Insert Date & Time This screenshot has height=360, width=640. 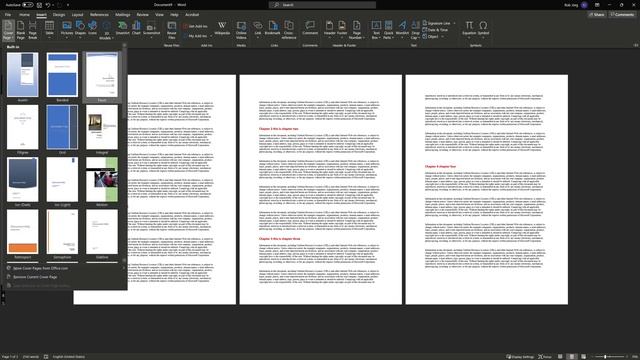[435, 30]
